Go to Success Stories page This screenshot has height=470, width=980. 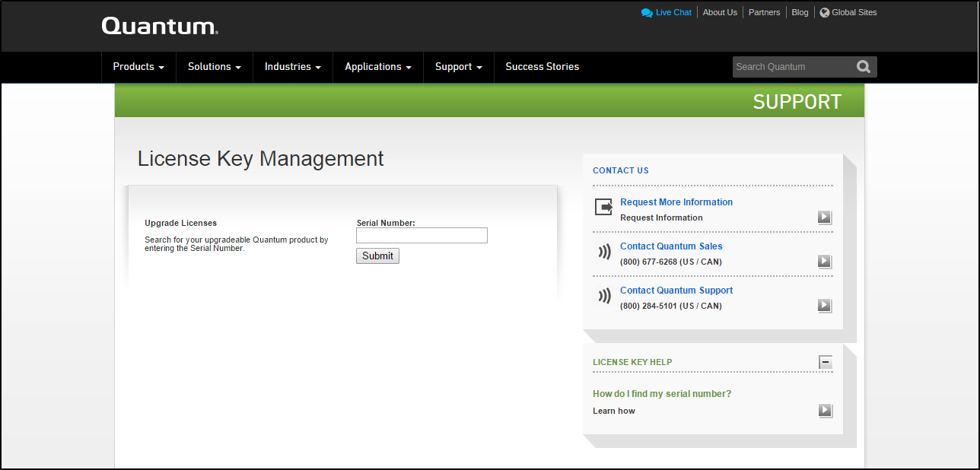[x=542, y=67]
